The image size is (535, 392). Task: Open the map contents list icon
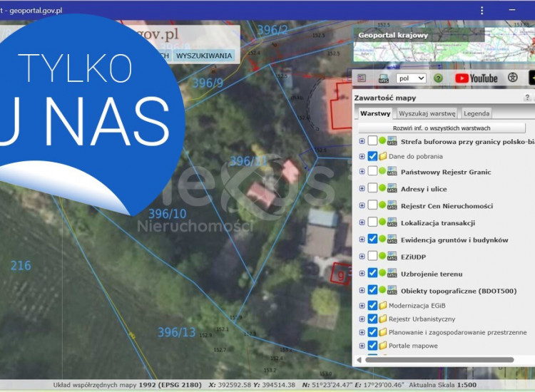[x=362, y=78]
